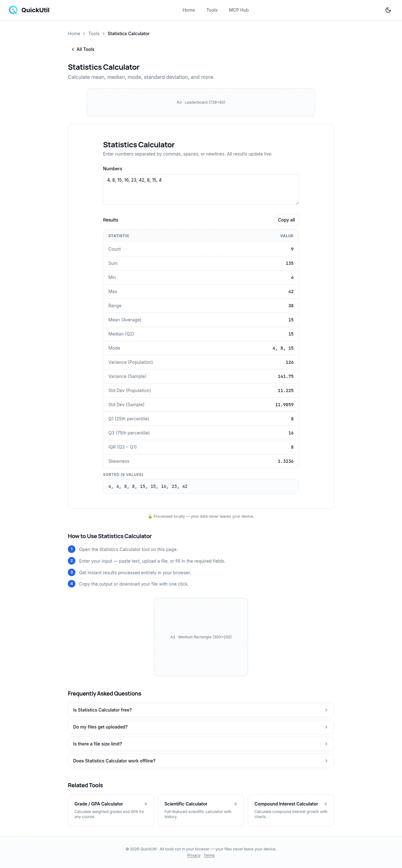This screenshot has width=402, height=868.
Task: Click the Tools breadcrumb link
Action: (x=94, y=34)
